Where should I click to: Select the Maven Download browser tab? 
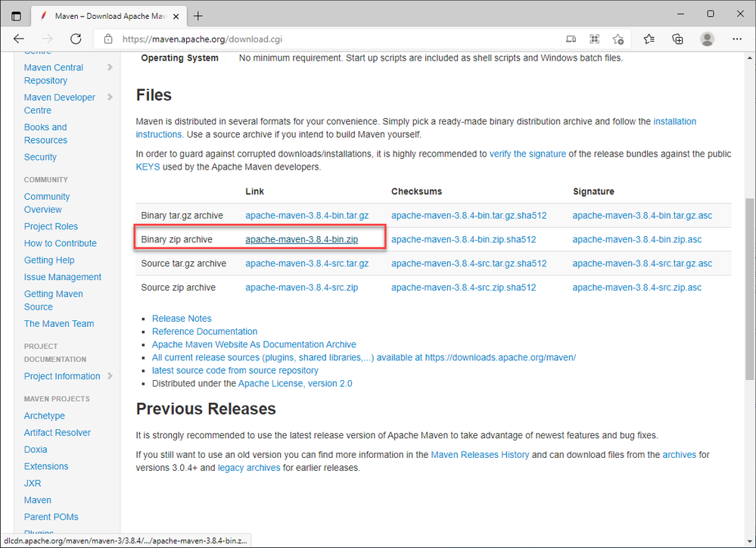110,17
